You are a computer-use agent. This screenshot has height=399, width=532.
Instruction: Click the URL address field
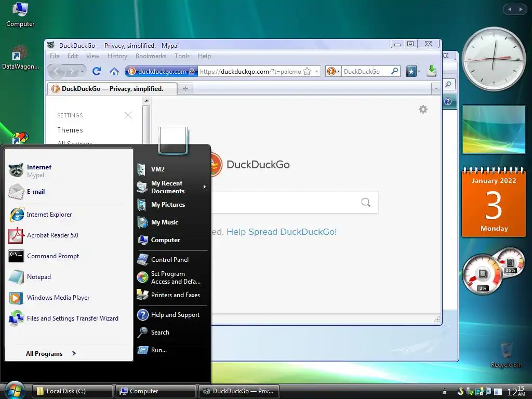tap(250, 72)
